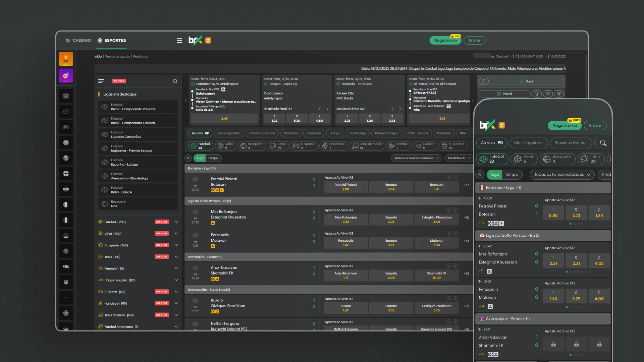Switch the desktop Liga/Tempo toggle to Tempo
644x362 pixels.
[x=213, y=158]
